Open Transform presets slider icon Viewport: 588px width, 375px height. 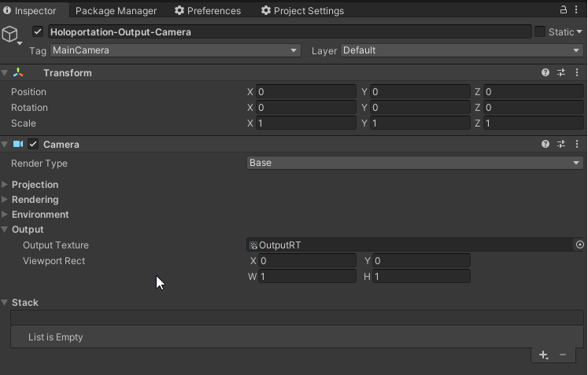[561, 72]
